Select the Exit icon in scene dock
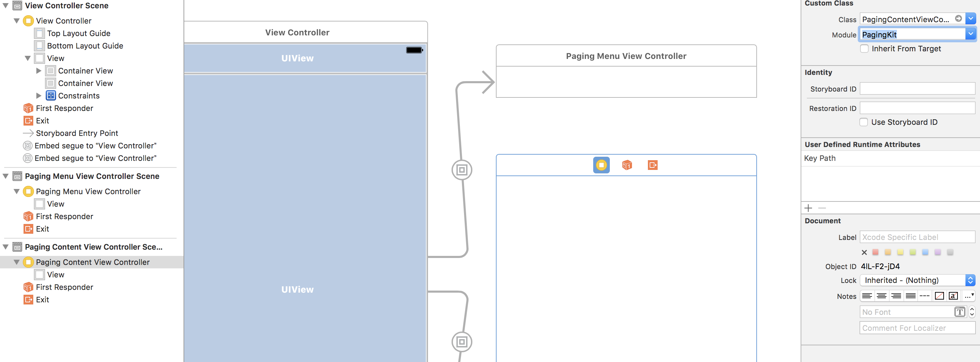The image size is (980, 362). 652,165
